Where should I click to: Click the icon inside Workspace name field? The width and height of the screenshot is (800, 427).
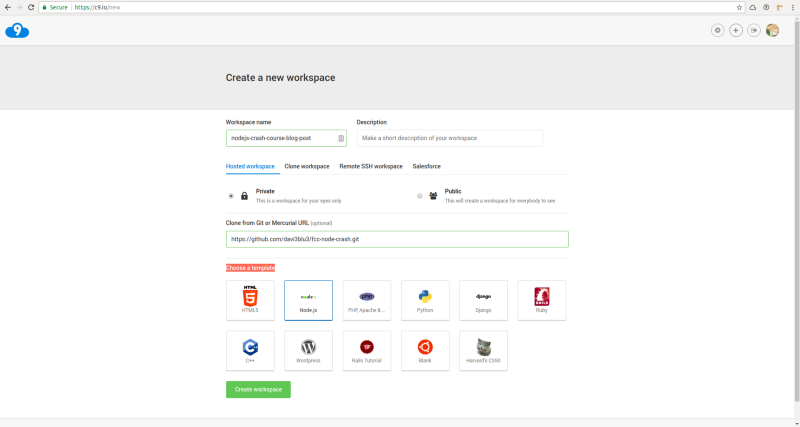(341, 138)
